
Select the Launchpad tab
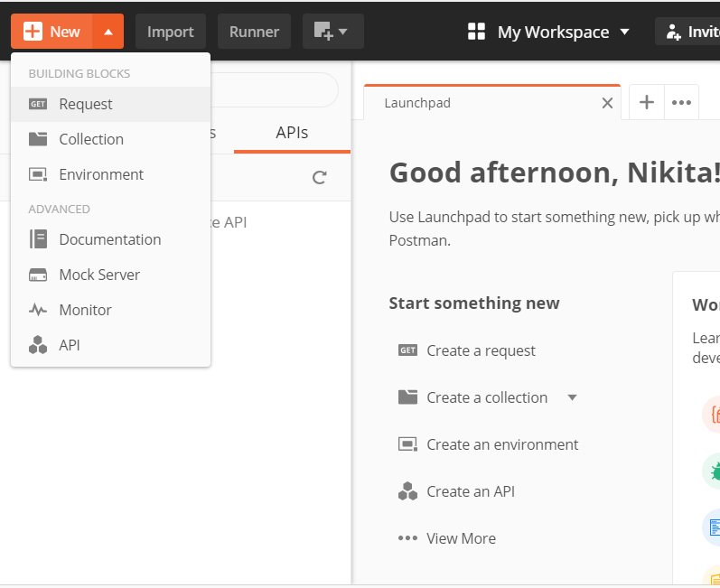pyautogui.click(x=492, y=103)
